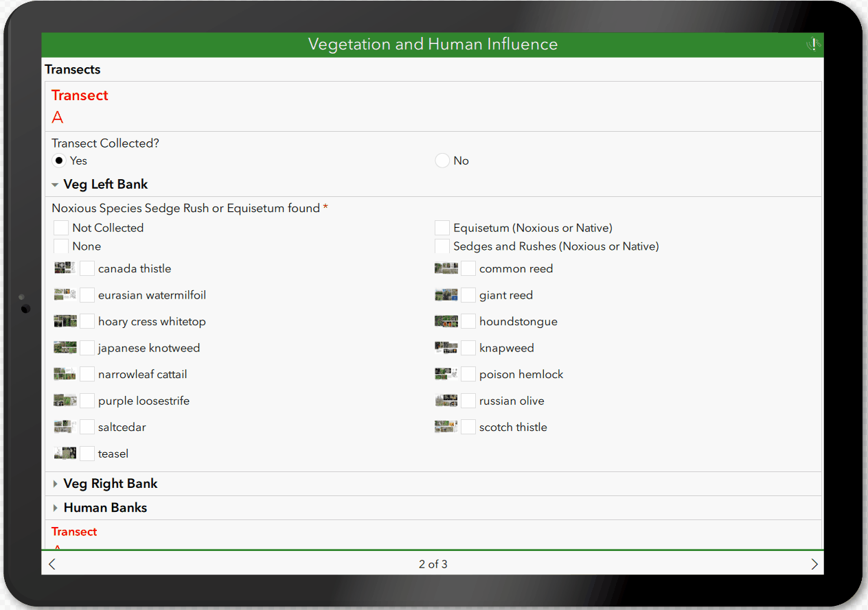The width and height of the screenshot is (868, 610).
Task: Open narrowleaf cattail photo thumbnail
Action: pos(65,374)
